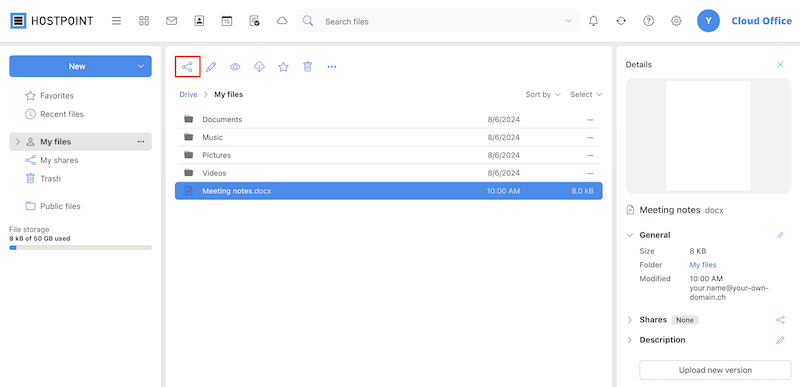Open the Select dropdown

click(586, 94)
